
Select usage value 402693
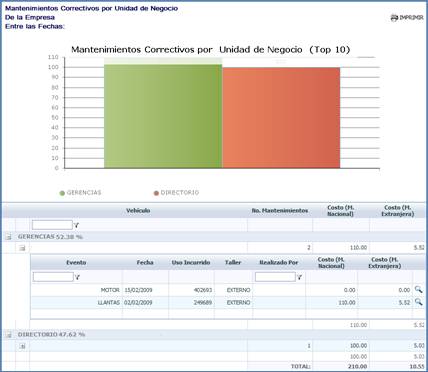[203, 290]
